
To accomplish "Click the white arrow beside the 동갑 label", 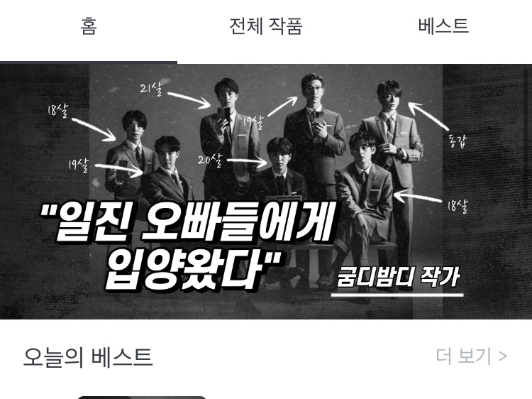I will (428, 116).
